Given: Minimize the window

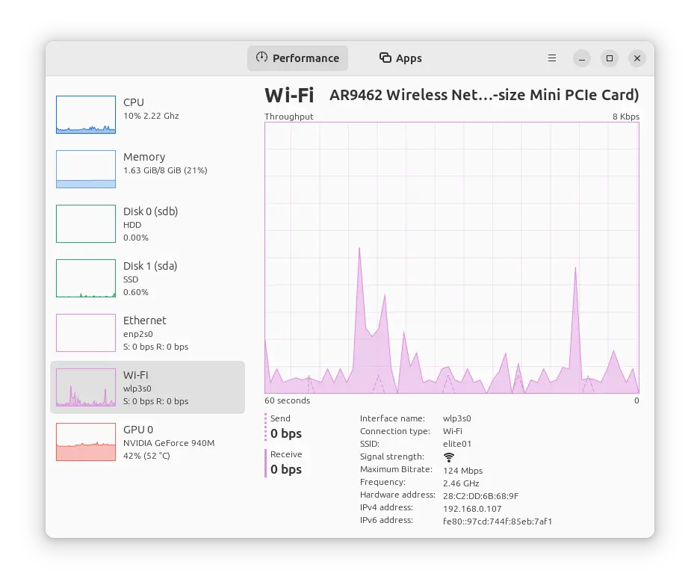Looking at the screenshot, I should (582, 58).
